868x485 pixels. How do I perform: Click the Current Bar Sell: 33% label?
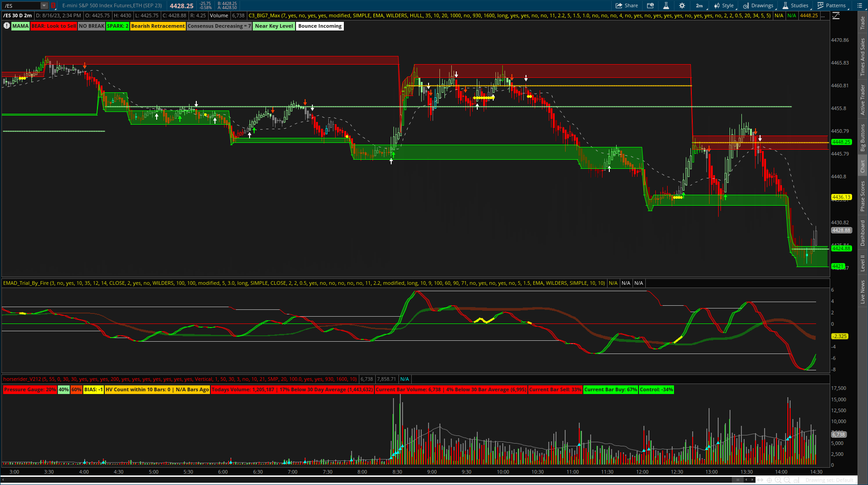tap(555, 389)
